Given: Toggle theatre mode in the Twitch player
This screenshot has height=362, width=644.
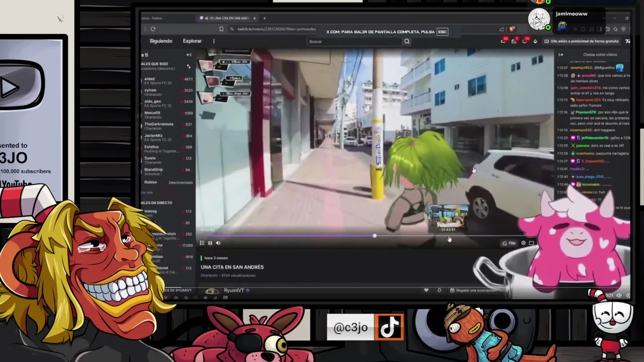Looking at the screenshot, I should click(531, 243).
